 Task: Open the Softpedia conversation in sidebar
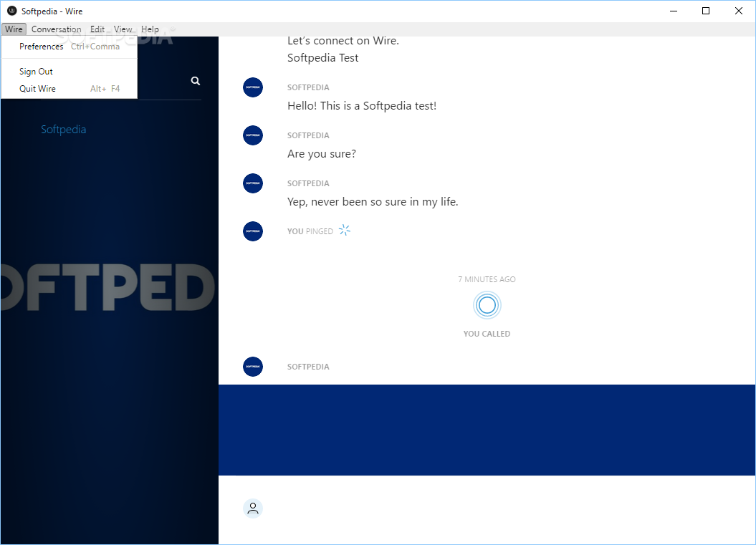63,129
